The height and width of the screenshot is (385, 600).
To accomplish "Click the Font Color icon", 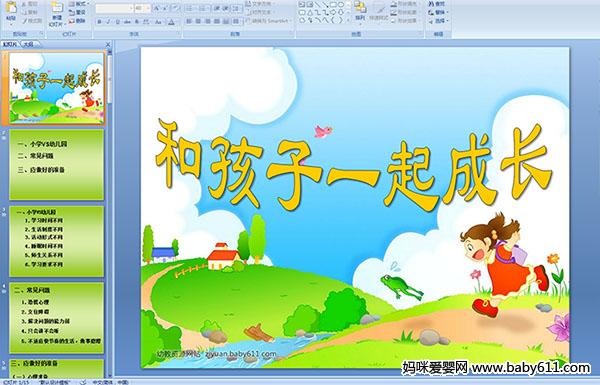I will 171,22.
